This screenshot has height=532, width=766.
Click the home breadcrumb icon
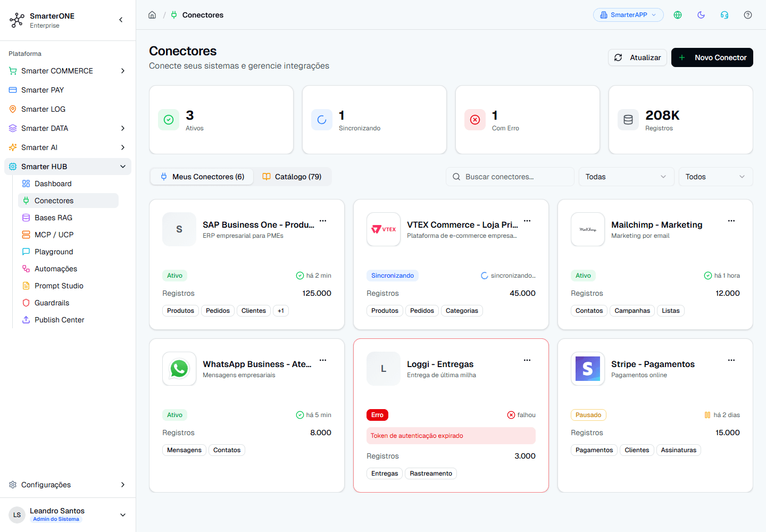pyautogui.click(x=152, y=15)
